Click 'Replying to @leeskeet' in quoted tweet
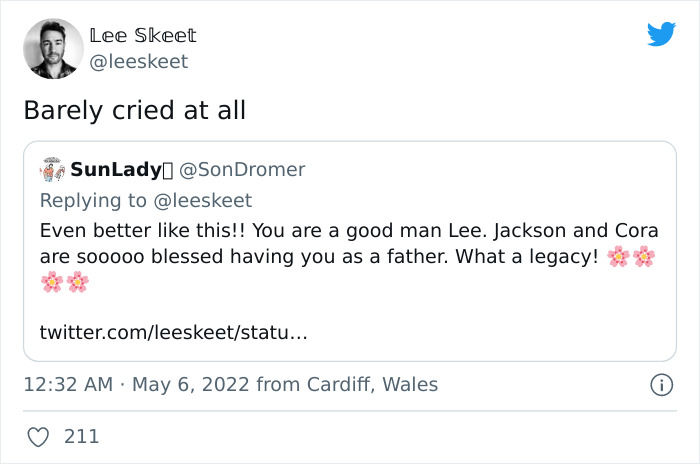The width and height of the screenshot is (700, 464). [x=146, y=200]
